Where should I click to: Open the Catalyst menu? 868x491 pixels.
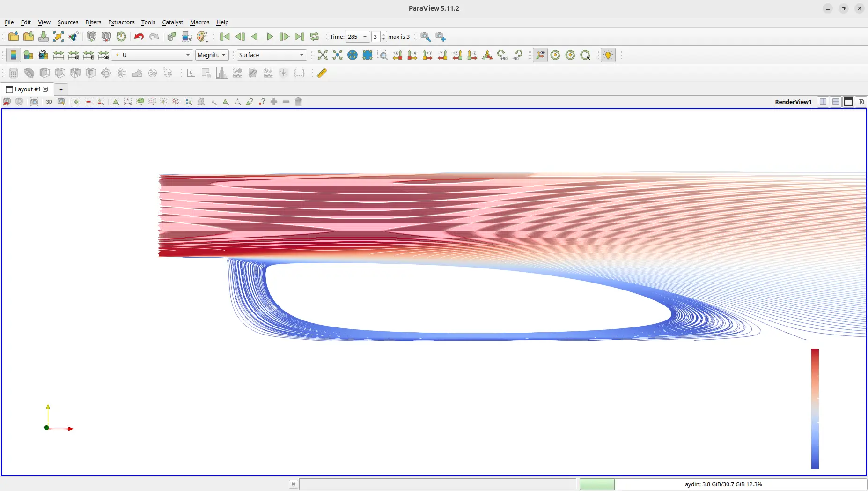tap(172, 22)
